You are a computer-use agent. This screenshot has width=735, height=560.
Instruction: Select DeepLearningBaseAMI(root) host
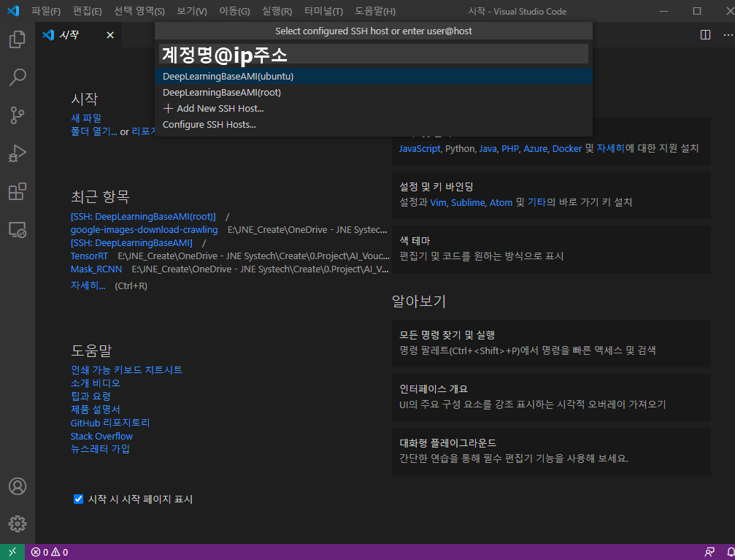tap(374, 93)
